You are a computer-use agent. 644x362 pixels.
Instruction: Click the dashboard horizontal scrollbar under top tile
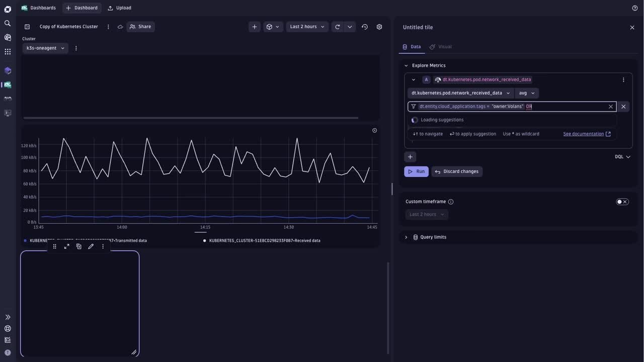click(x=191, y=118)
